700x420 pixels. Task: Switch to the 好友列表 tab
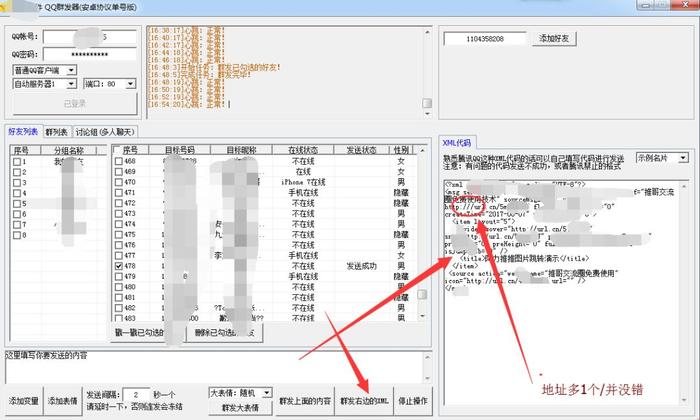tap(23, 131)
